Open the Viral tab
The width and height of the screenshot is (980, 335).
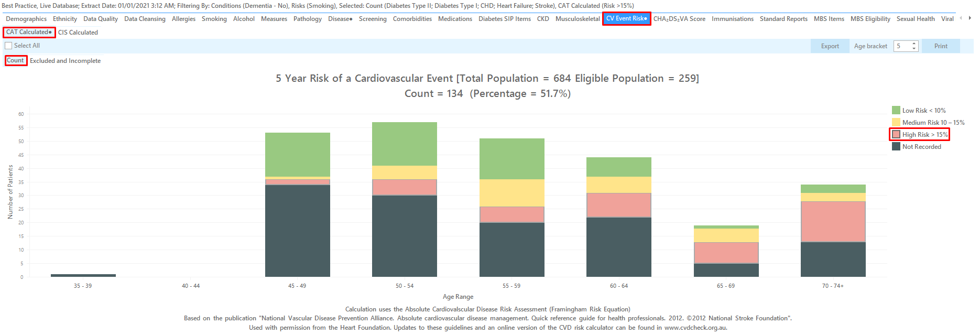pos(948,19)
